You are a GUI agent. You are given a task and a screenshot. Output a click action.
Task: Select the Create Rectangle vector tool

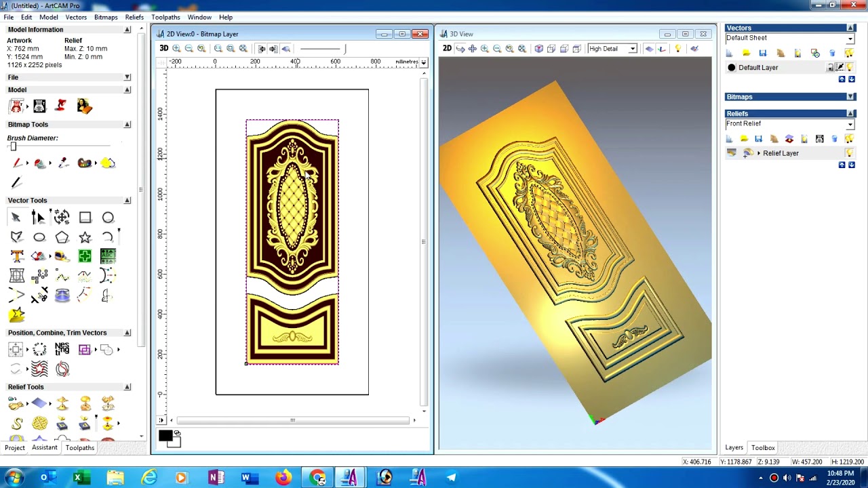tap(85, 218)
